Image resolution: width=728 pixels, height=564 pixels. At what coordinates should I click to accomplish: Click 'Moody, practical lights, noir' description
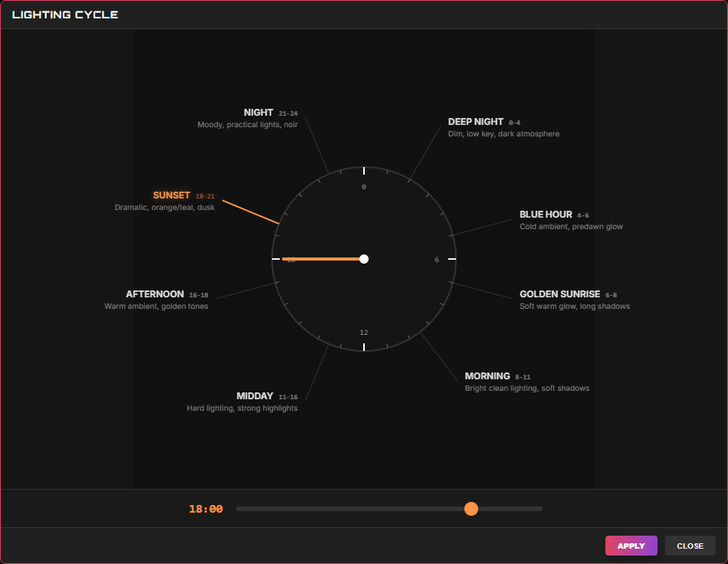tap(248, 124)
